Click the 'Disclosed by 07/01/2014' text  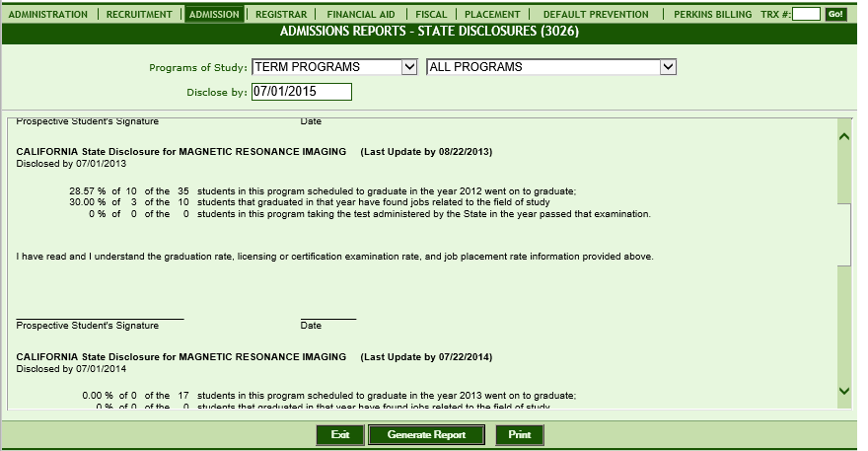pyautogui.click(x=71, y=369)
